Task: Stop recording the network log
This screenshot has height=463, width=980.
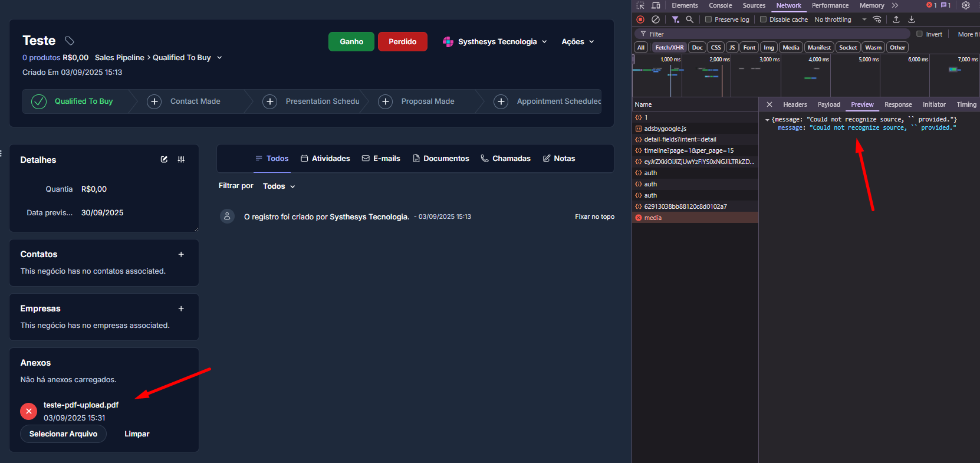Action: coord(640,19)
